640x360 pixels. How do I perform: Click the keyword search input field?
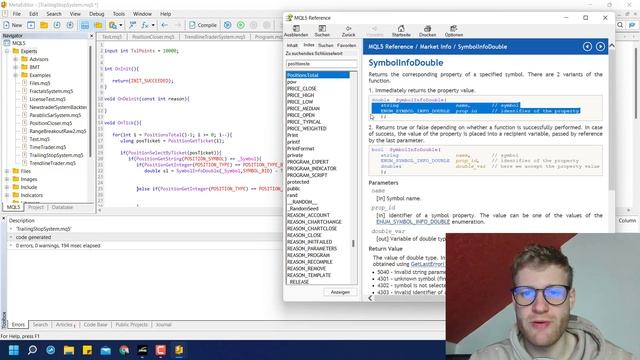(321, 64)
